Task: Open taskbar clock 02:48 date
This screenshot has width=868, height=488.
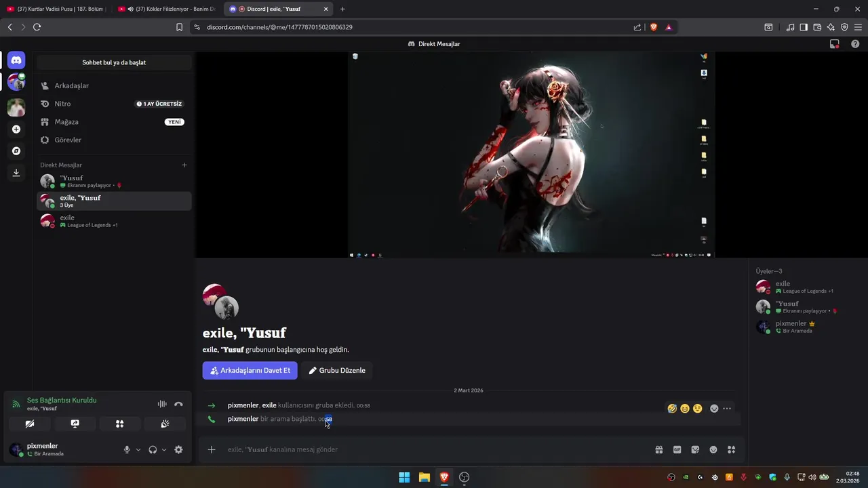Action: 848,477
